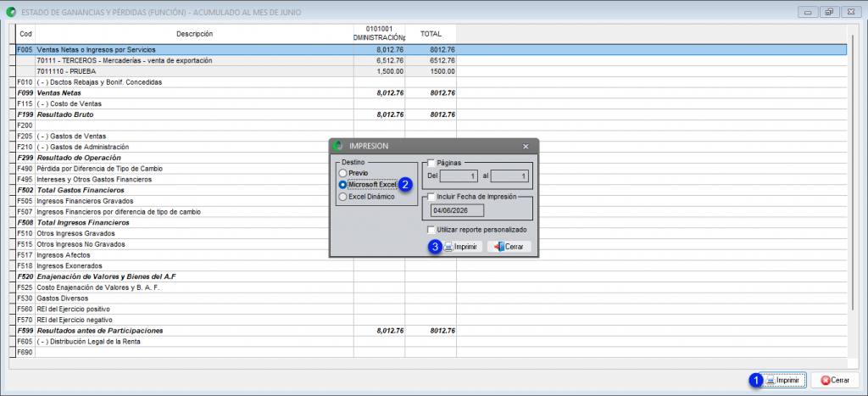Screen dimensions: 868x396
Task: Click the Cod column header
Action: pos(26,34)
